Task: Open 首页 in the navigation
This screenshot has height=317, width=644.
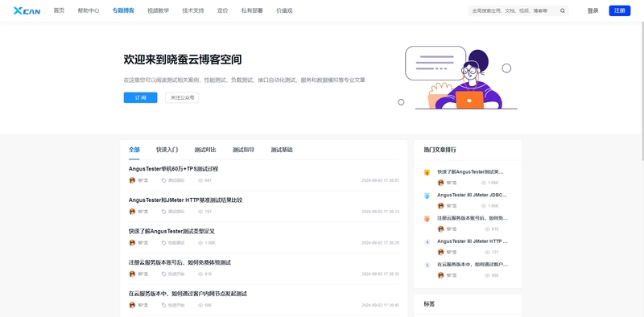Action: tap(59, 10)
